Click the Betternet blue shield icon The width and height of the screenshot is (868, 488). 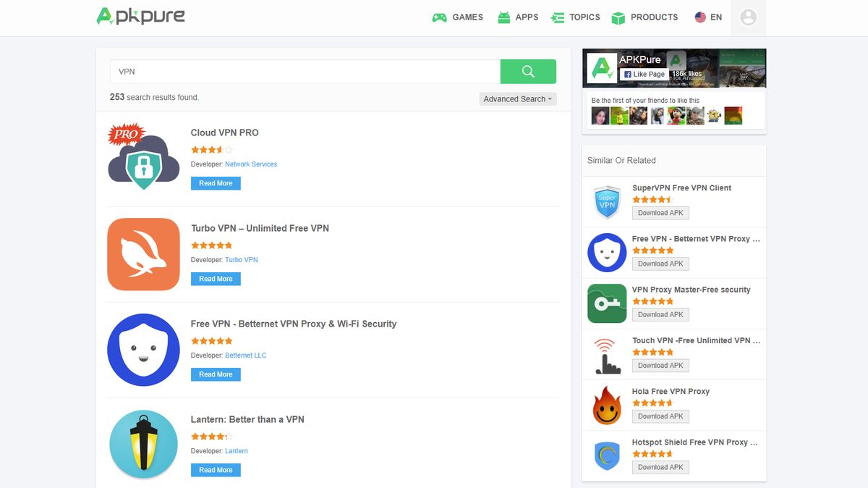(x=143, y=350)
